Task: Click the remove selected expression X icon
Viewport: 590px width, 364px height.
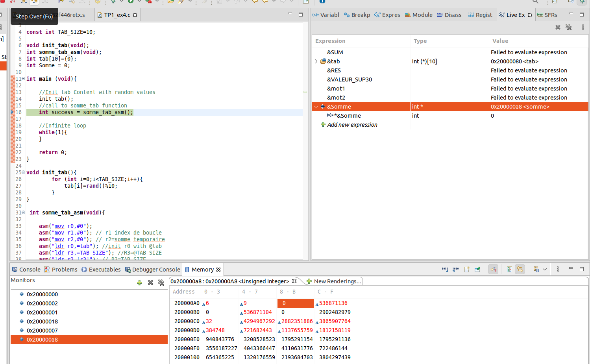Action: [x=558, y=27]
